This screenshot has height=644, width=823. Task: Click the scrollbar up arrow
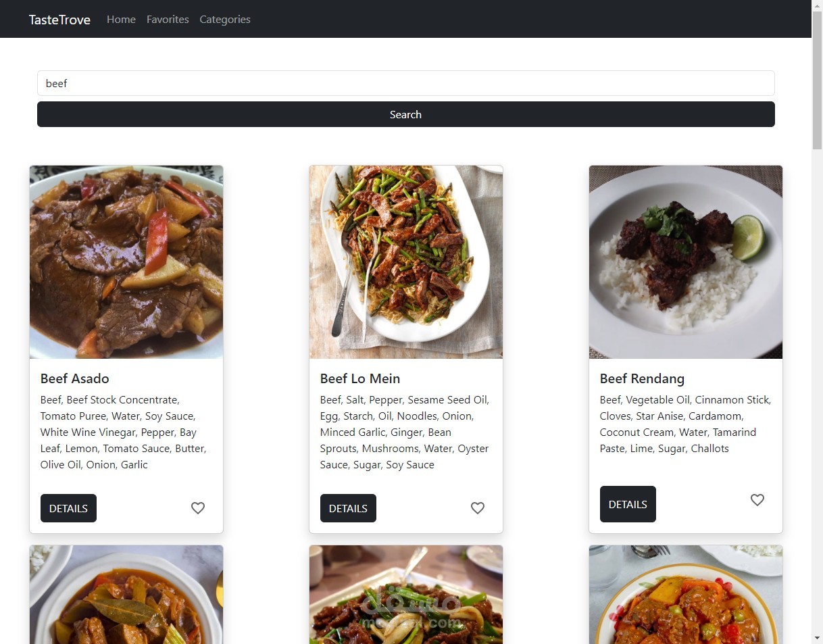tap(817, 5)
